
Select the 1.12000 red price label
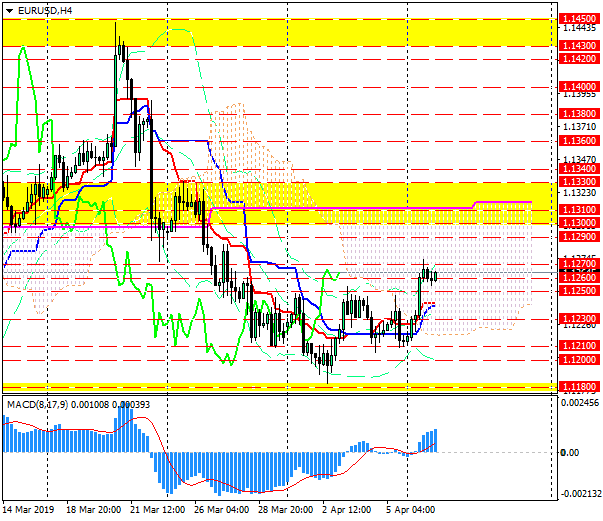[x=579, y=359]
